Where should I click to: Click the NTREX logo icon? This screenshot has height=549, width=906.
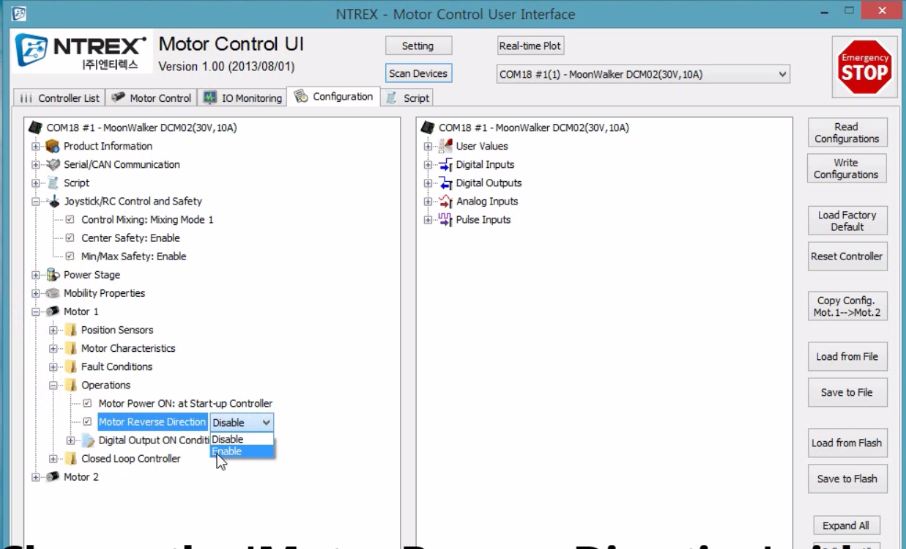31,51
